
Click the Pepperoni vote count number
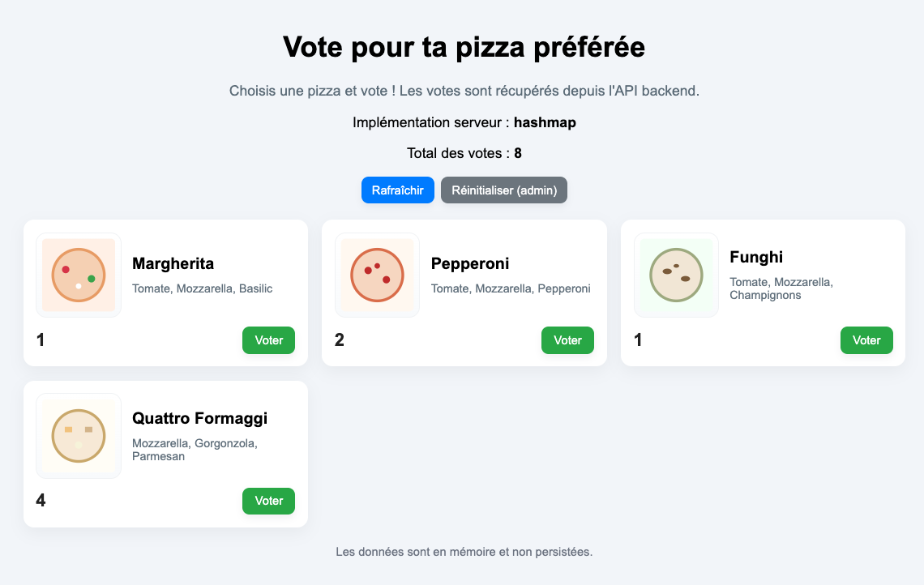pyautogui.click(x=339, y=340)
